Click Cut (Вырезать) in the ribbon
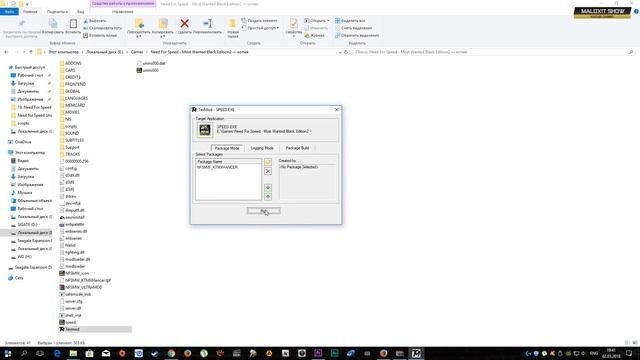Screen dimensions: 640x360 [95, 21]
